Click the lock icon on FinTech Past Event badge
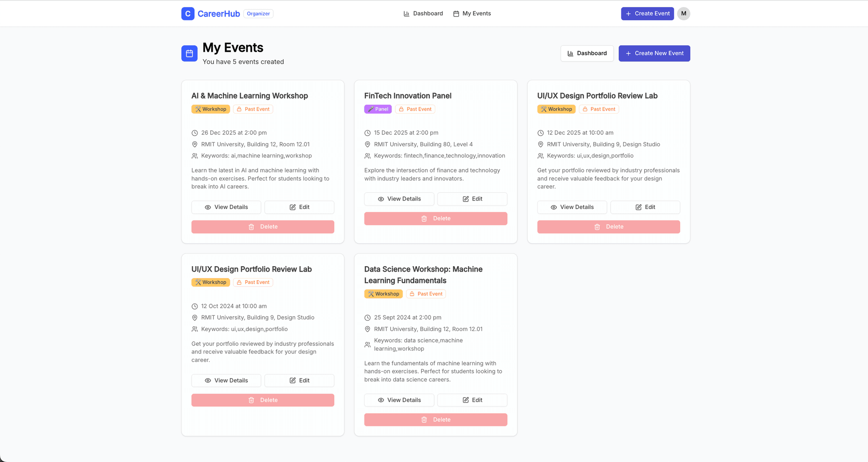 (x=401, y=109)
